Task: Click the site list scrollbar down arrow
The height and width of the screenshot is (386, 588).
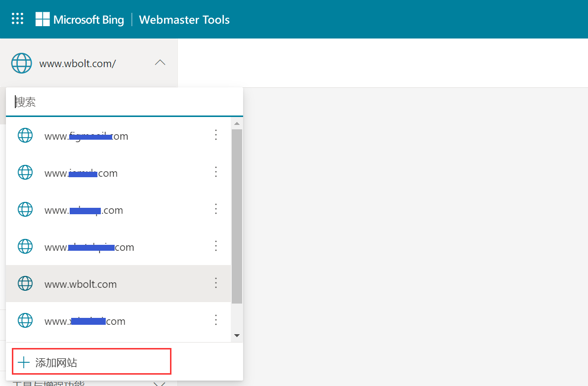Action: (237, 336)
